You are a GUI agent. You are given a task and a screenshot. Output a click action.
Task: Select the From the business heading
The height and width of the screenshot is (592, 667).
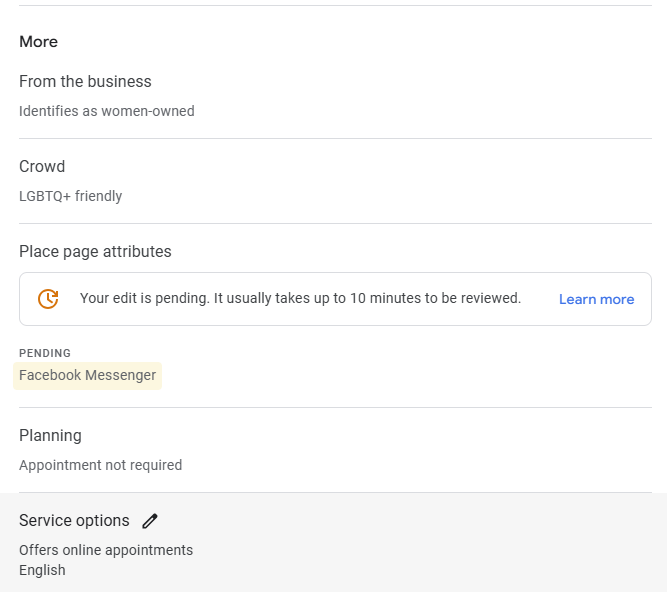point(85,82)
